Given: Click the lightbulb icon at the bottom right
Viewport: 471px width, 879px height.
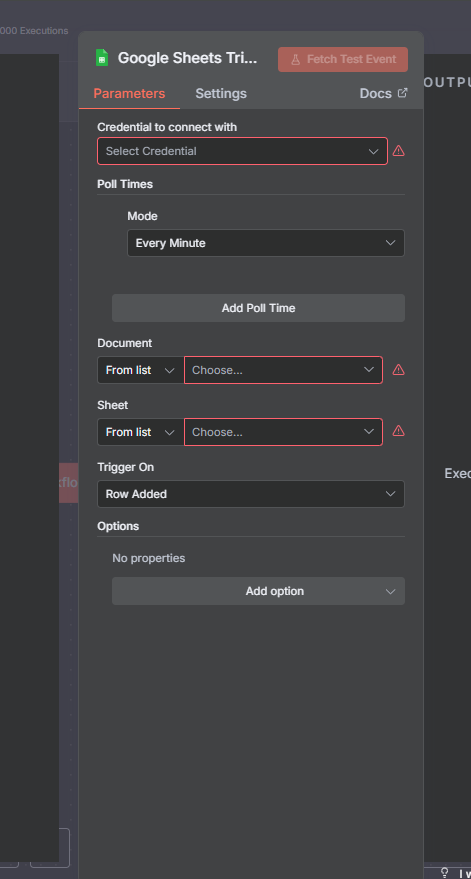Looking at the screenshot, I should tap(445, 872).
